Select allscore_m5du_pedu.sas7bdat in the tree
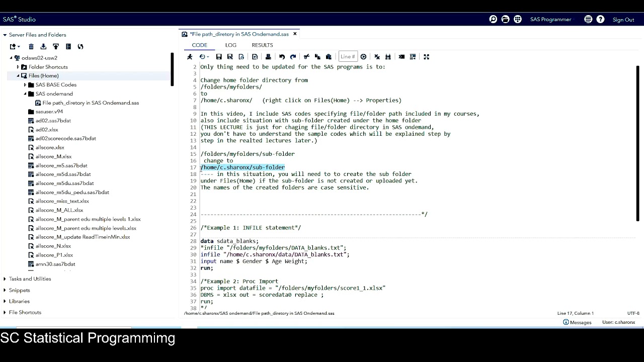This screenshot has height=362, width=644. (x=72, y=193)
